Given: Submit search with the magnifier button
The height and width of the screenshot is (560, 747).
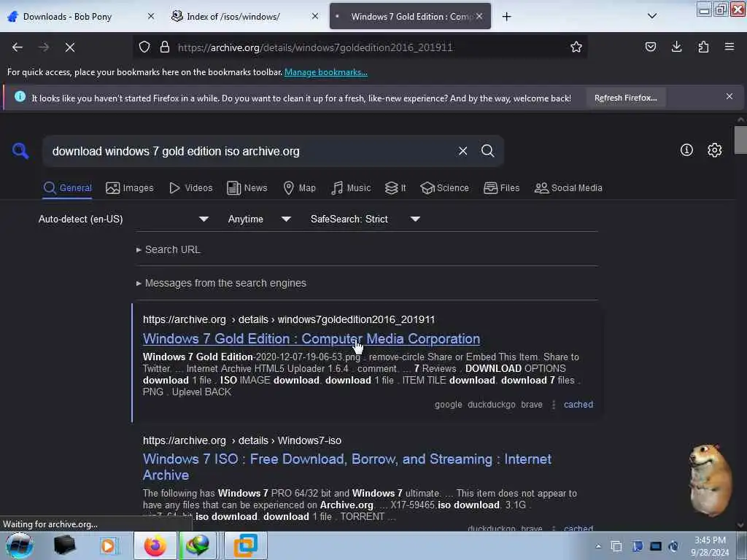Looking at the screenshot, I should click(x=487, y=151).
